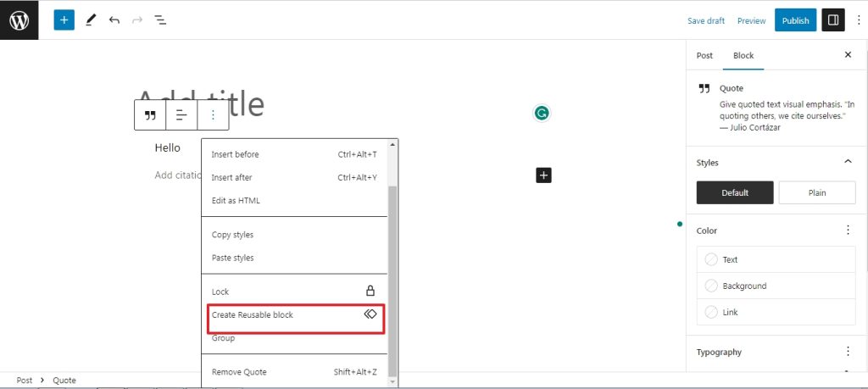
Task: Toggle the block inserter plus button
Action: [x=64, y=20]
